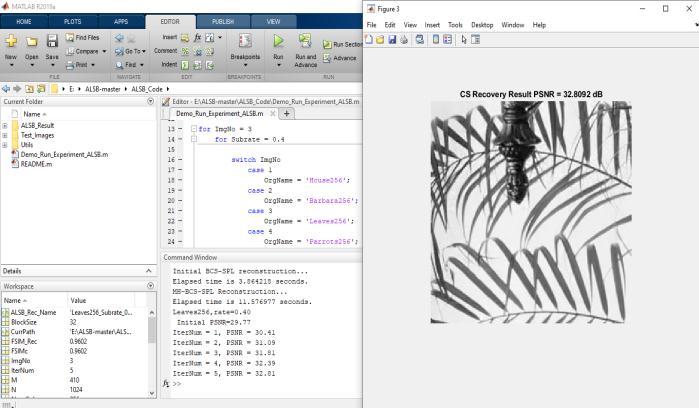699x408 pixels.
Task: Click New Figure icon in Figure 3 toolbar
Action: click(x=369, y=40)
